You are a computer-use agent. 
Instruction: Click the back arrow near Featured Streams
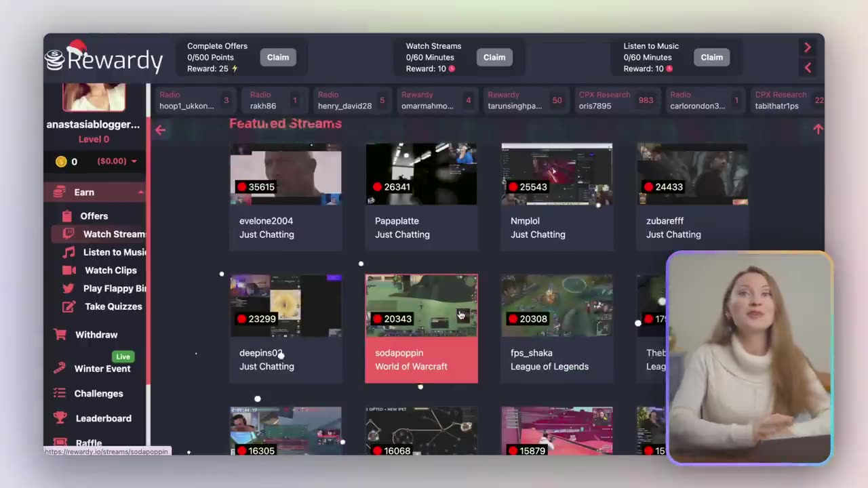(x=160, y=130)
